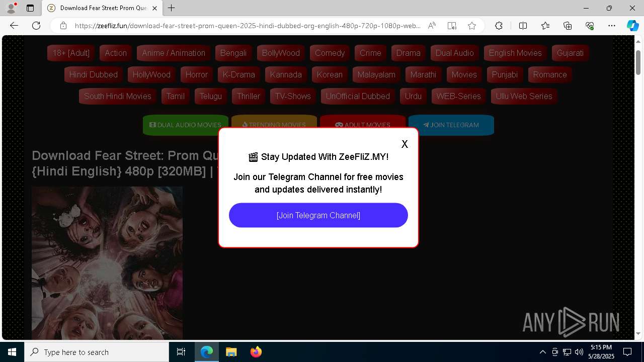Screen dimensions: 644x362
Task: Open the Punjabi category
Action: [x=505, y=74]
